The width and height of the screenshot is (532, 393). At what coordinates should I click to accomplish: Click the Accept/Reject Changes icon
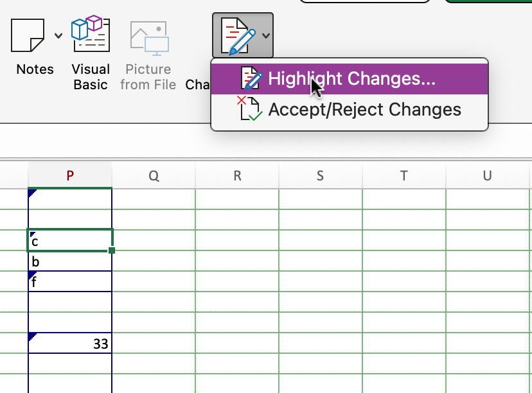[249, 109]
